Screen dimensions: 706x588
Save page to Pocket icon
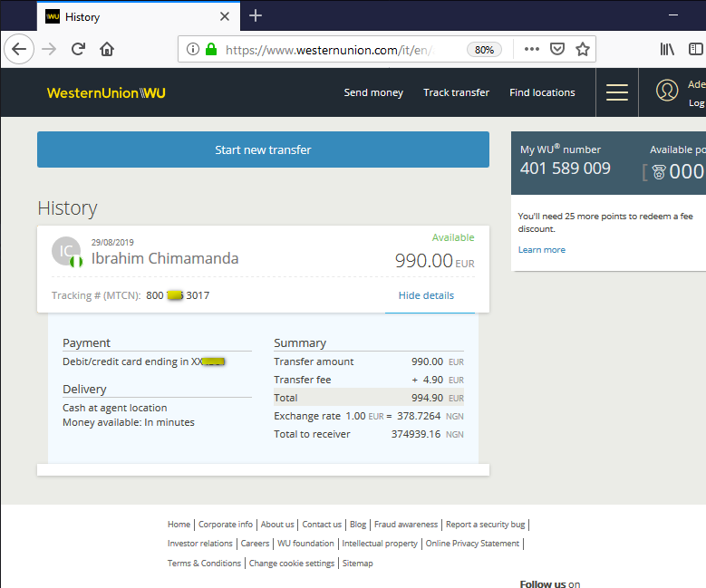(x=557, y=49)
